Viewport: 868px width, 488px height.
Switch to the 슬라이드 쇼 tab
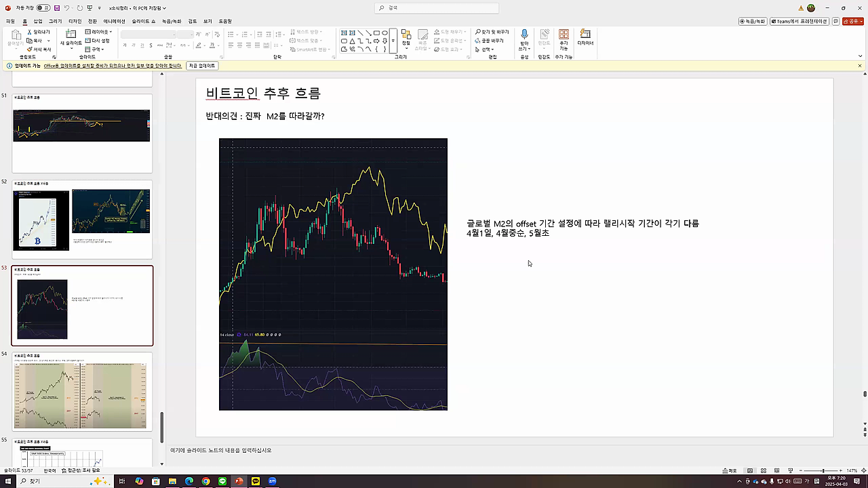click(x=143, y=21)
